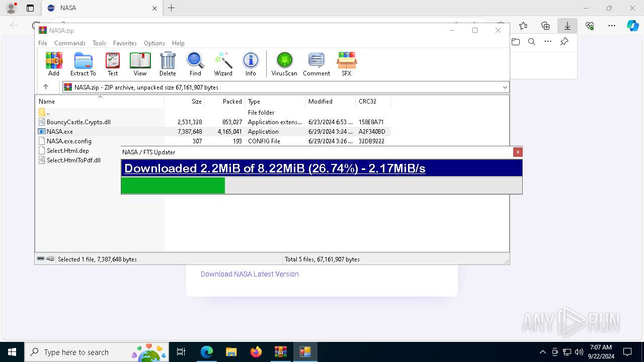Click the Test archive toolbar icon
The height and width of the screenshot is (362, 644).
[113, 64]
